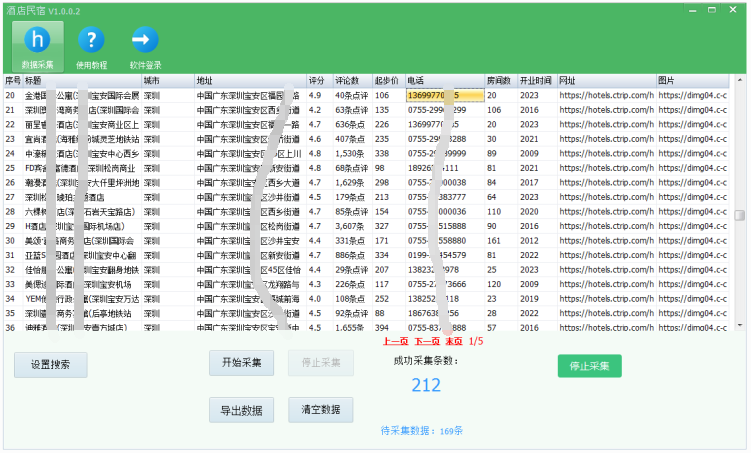Image resolution: width=751 pixels, height=453 pixels.
Task: Click the 评论数 column header
Action: [x=353, y=80]
